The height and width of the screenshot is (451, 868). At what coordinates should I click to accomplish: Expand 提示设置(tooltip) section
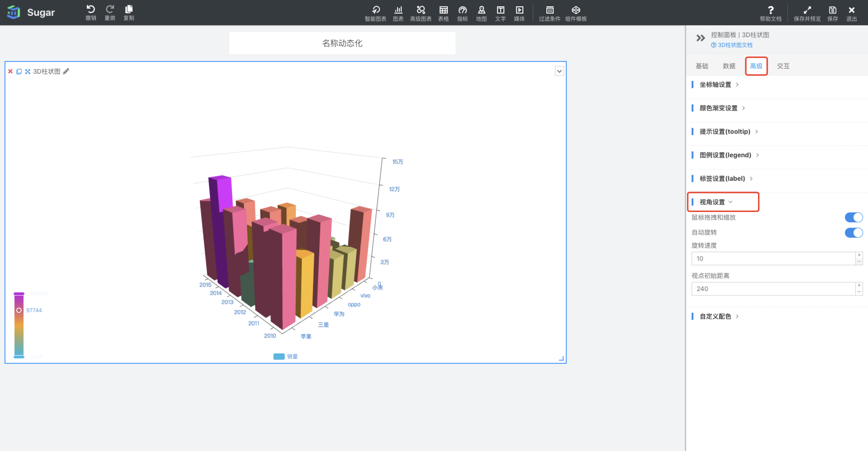click(x=728, y=132)
